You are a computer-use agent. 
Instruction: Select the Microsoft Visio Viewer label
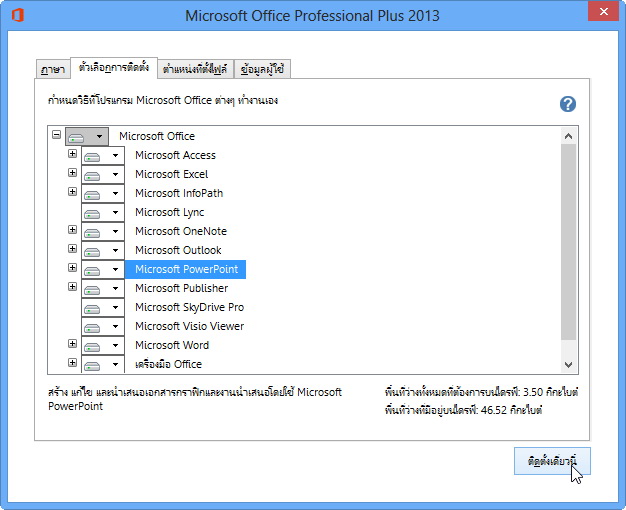(190, 326)
